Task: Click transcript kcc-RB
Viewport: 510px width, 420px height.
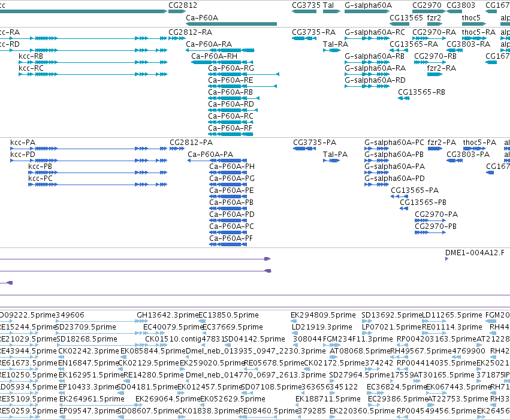Action: 31,56
